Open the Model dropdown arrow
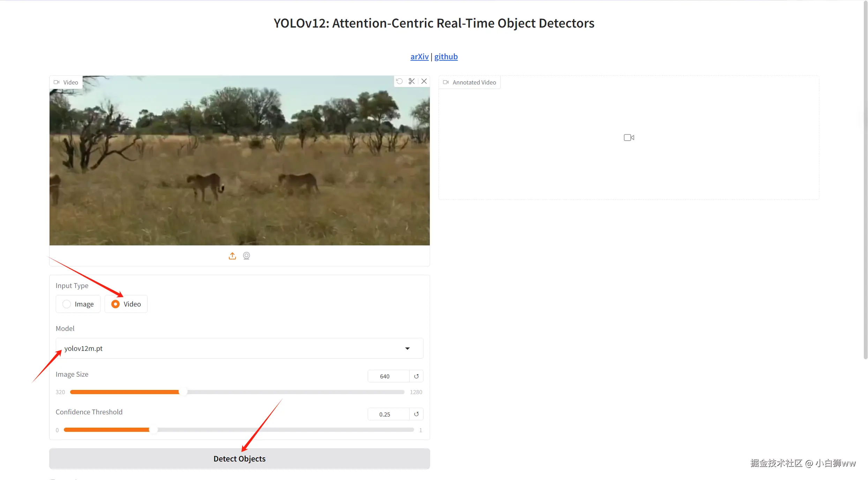Viewport: 868px width, 480px height. (407, 348)
